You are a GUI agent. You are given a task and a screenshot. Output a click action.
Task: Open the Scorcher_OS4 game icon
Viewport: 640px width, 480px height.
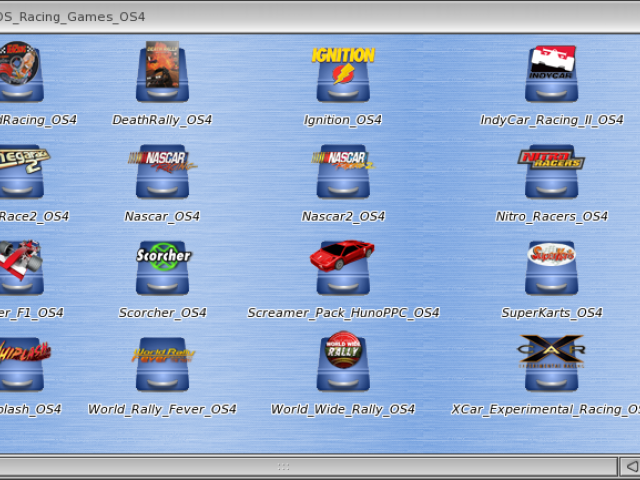(162, 267)
